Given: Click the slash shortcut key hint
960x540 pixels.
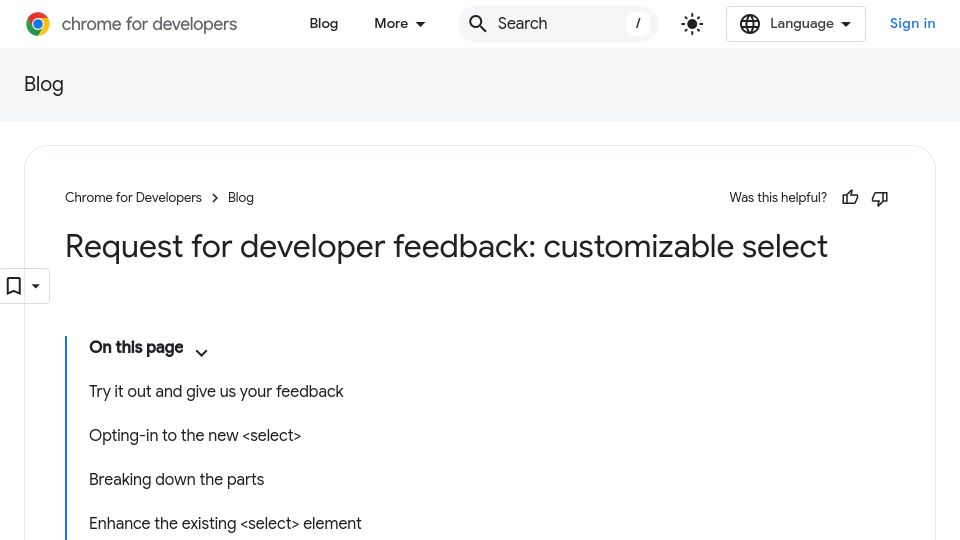Looking at the screenshot, I should click(638, 24).
